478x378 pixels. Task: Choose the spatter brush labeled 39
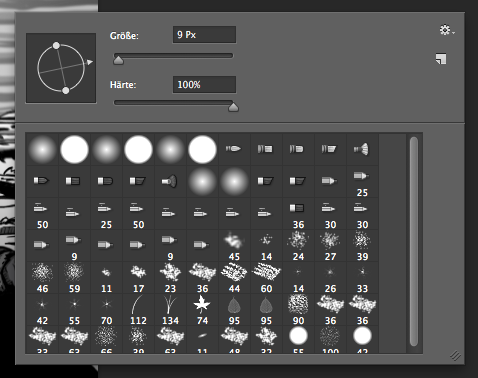(x=362, y=245)
